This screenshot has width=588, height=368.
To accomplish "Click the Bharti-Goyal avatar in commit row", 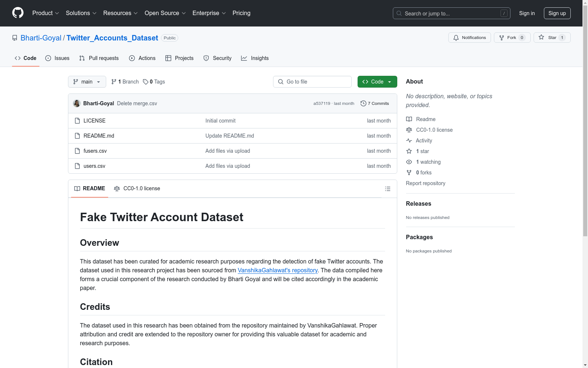I will point(77,103).
